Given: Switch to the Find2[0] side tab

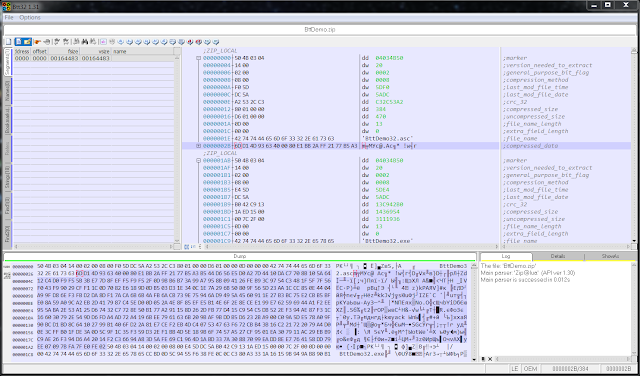Looking at the screenshot, I should (7, 233).
